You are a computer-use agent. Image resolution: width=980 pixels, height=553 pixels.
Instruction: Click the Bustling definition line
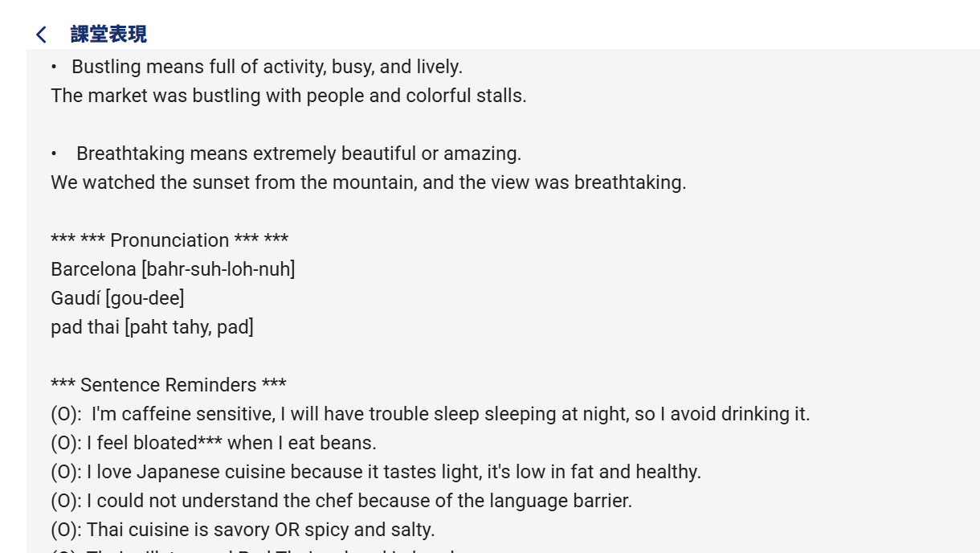point(267,67)
